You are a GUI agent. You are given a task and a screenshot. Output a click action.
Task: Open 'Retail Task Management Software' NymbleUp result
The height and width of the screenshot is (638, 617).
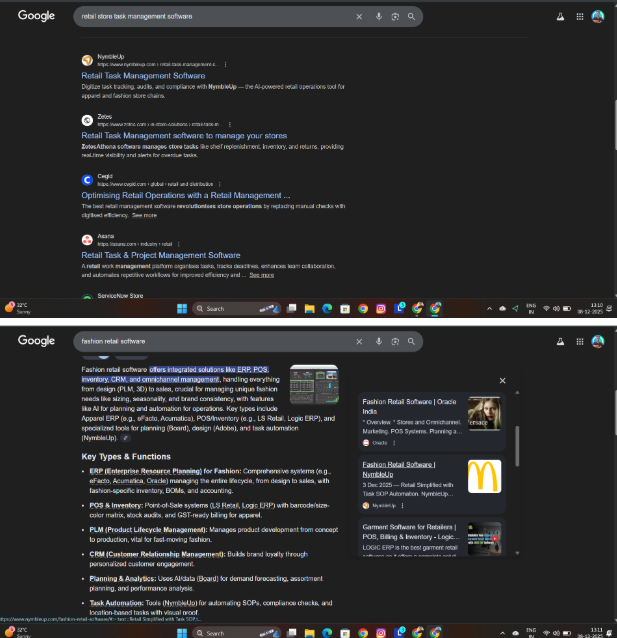click(x=143, y=76)
